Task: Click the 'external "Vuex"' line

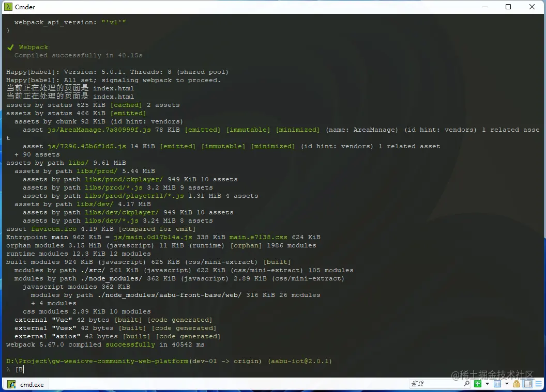Action: tap(115, 328)
